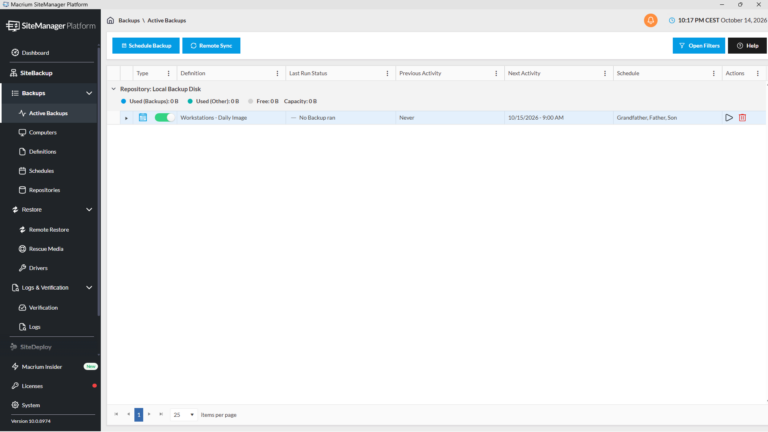This screenshot has width=768, height=432.
Task: Click the clock icon beside time
Action: [672, 21]
